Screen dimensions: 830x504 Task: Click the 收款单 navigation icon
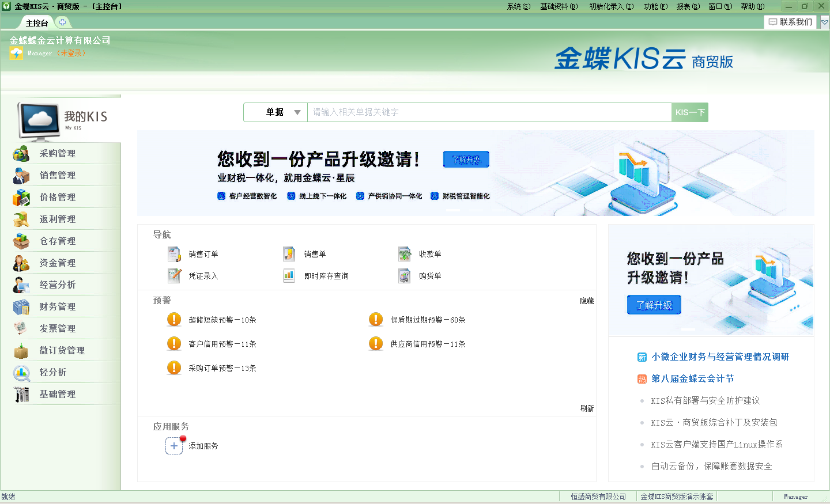pyautogui.click(x=405, y=254)
